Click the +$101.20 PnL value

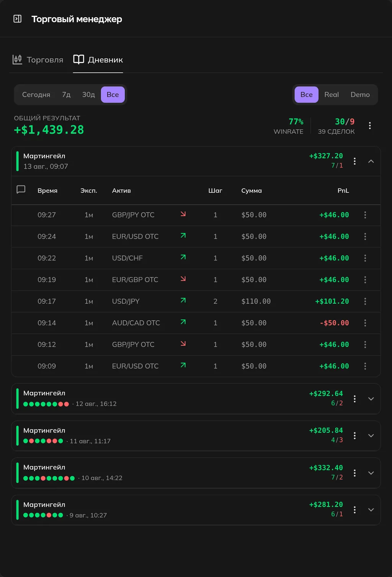[332, 302]
